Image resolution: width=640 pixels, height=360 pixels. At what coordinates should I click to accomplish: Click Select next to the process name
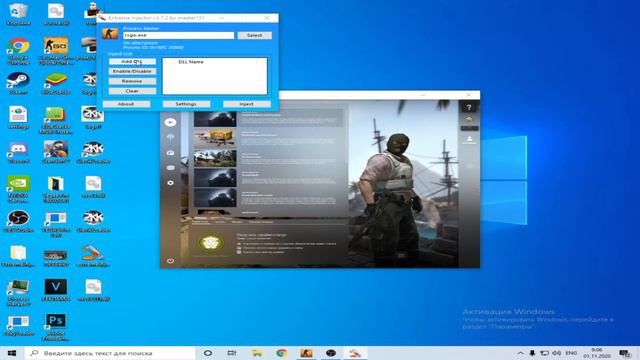coord(254,36)
